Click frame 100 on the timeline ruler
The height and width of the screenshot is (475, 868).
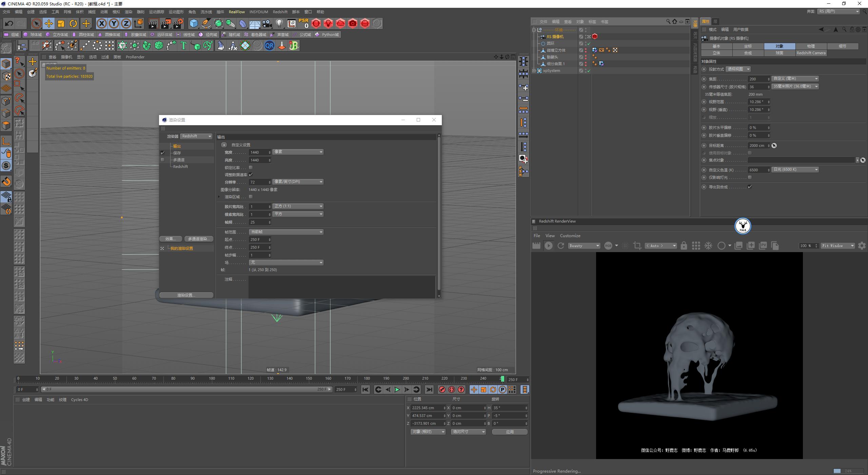(212, 378)
